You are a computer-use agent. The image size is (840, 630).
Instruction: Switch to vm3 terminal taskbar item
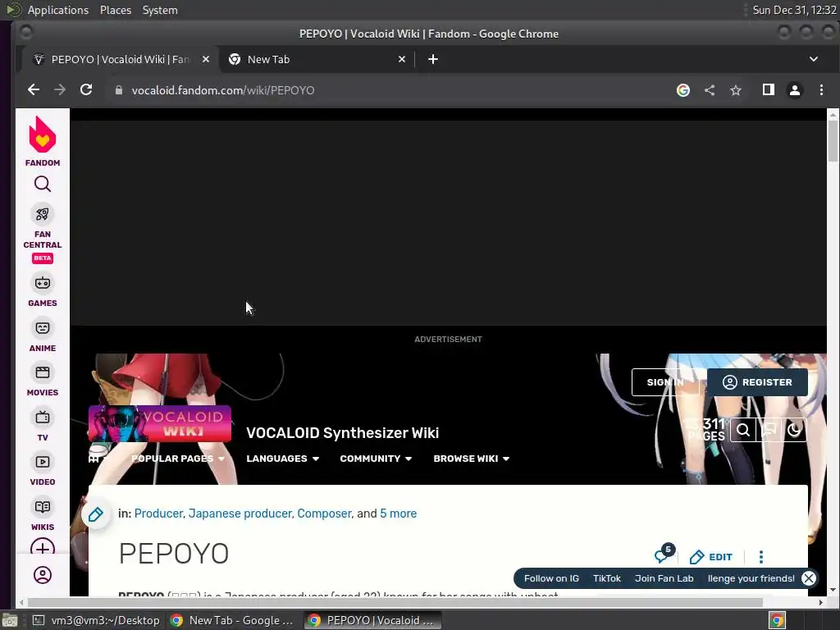[97, 620]
